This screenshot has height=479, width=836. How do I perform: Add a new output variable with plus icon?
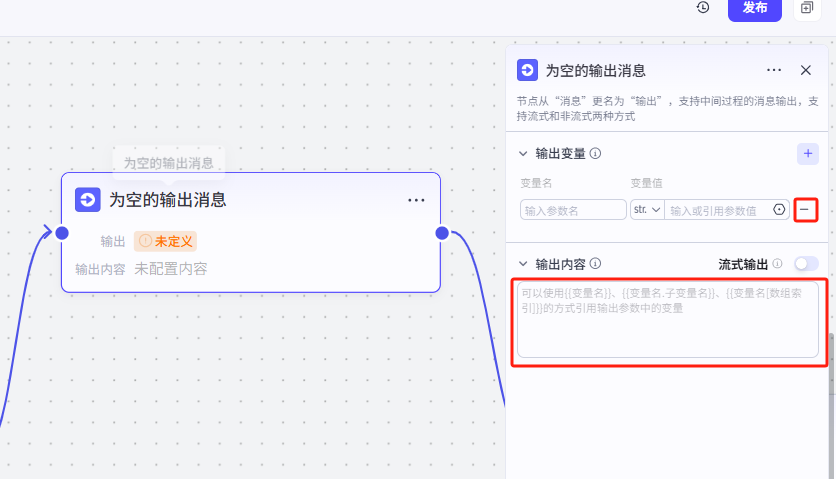(x=808, y=154)
